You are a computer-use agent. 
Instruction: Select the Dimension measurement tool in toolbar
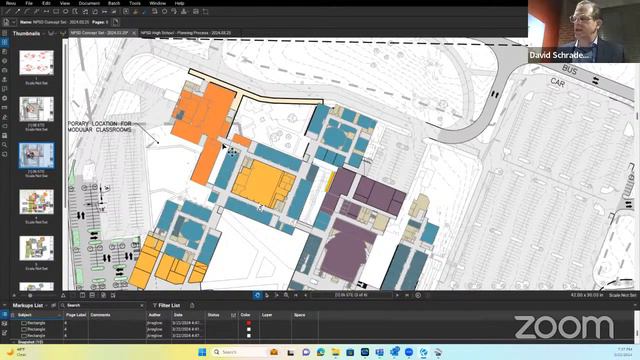[46, 12]
